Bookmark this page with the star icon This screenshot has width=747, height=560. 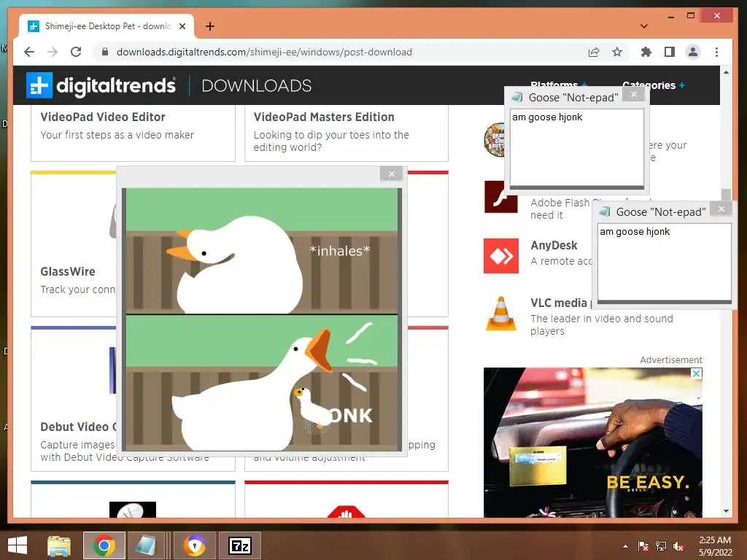click(x=617, y=52)
